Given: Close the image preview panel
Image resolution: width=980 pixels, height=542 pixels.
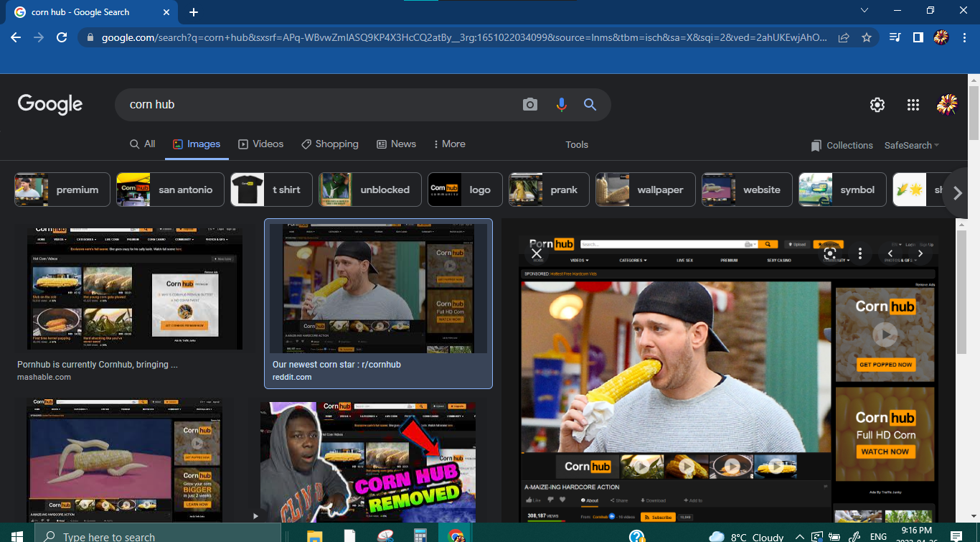Looking at the screenshot, I should coord(537,253).
